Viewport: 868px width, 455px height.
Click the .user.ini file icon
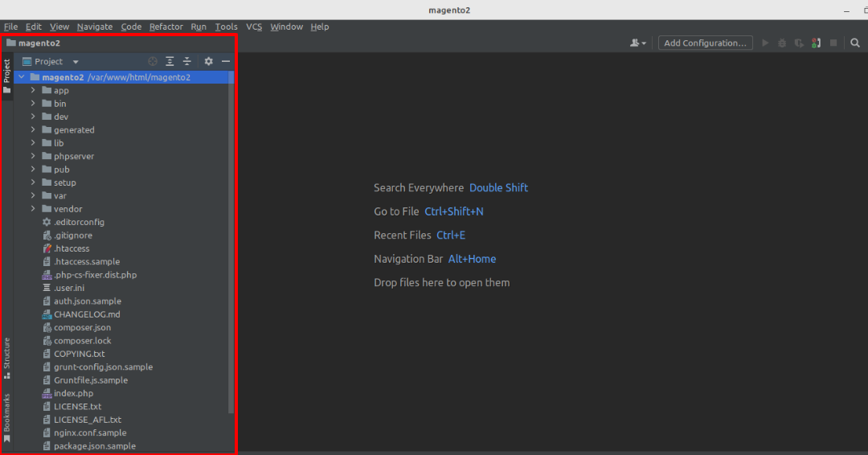47,288
